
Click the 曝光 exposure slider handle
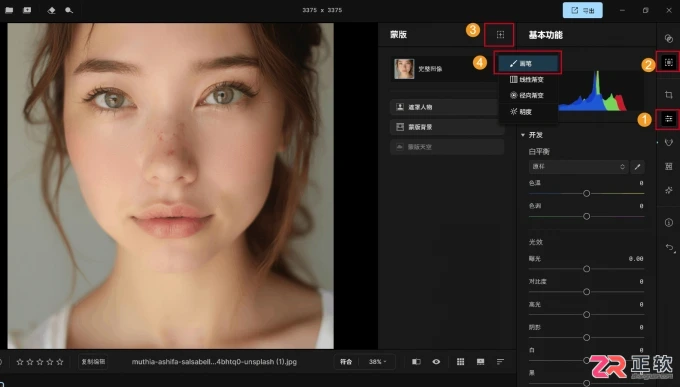(586, 269)
